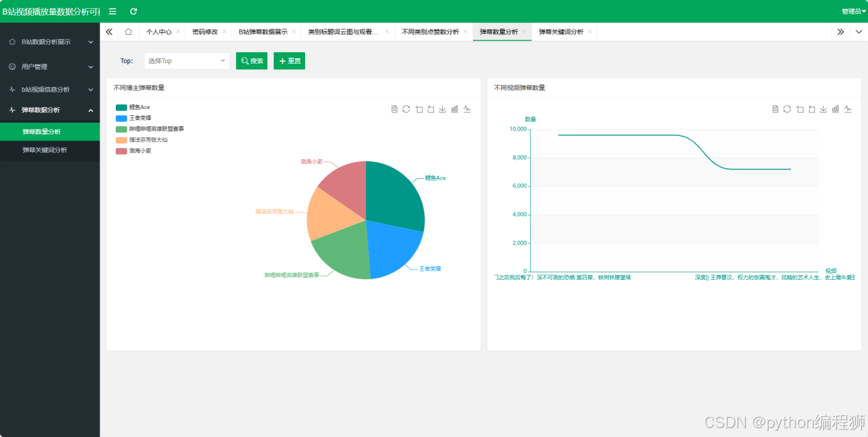The height and width of the screenshot is (437, 868).
Task: Click the restore icon on the line chart
Action: pyautogui.click(x=787, y=109)
